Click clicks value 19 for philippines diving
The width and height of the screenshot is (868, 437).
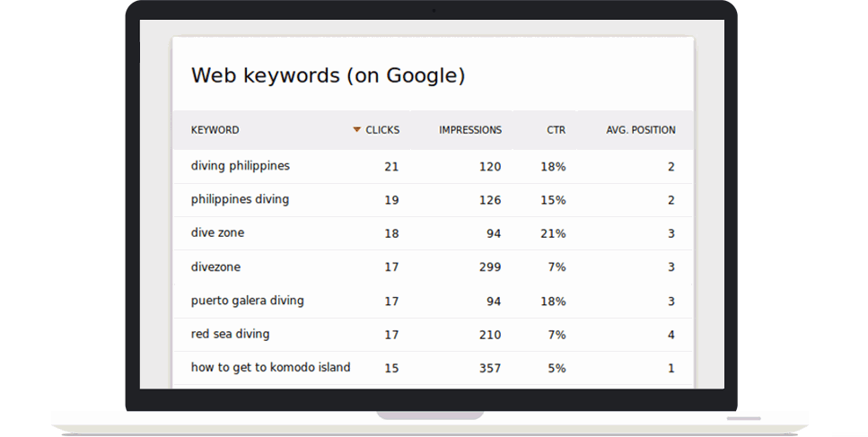391,200
